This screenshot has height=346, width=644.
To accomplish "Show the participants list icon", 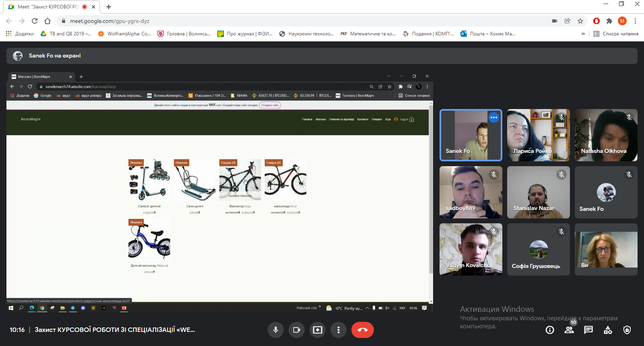I will tap(569, 330).
